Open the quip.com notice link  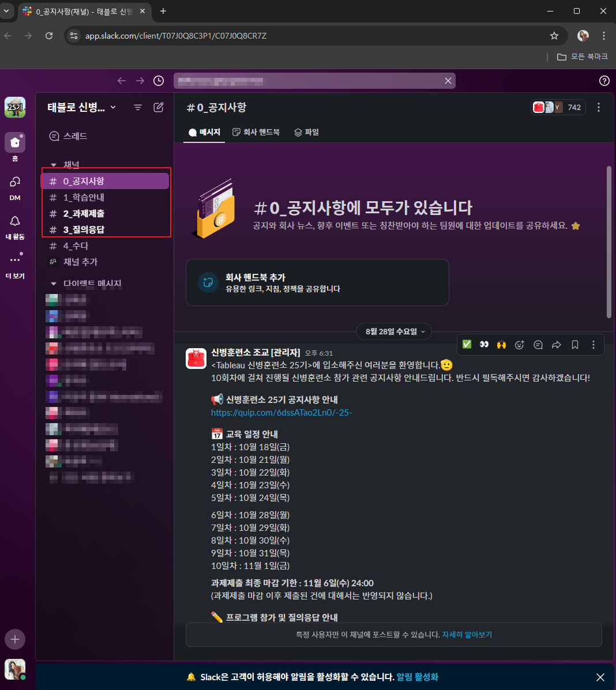point(281,412)
